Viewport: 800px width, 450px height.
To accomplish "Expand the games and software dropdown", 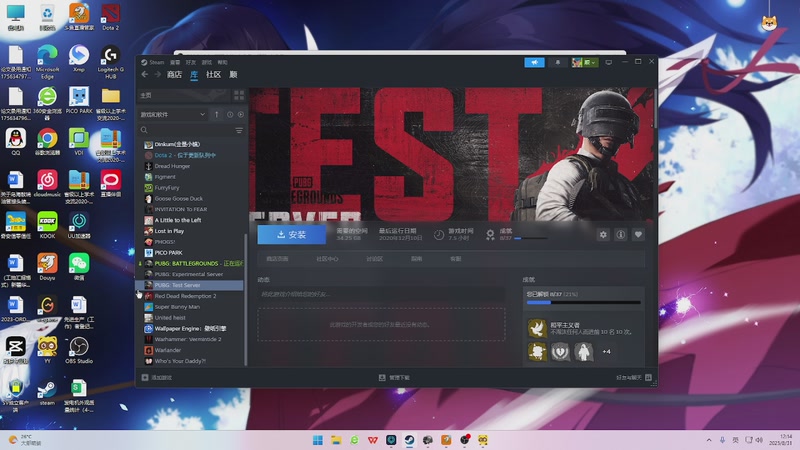I will [x=173, y=114].
